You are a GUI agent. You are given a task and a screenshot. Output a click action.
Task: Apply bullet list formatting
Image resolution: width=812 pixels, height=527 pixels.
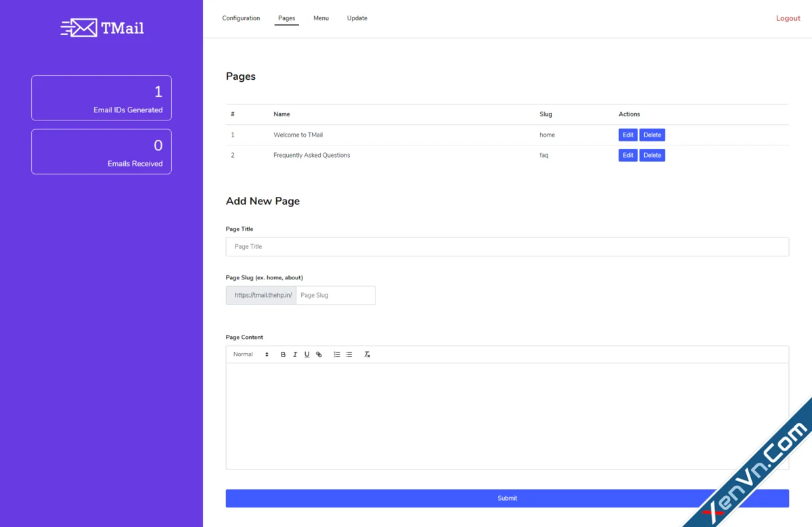click(349, 354)
